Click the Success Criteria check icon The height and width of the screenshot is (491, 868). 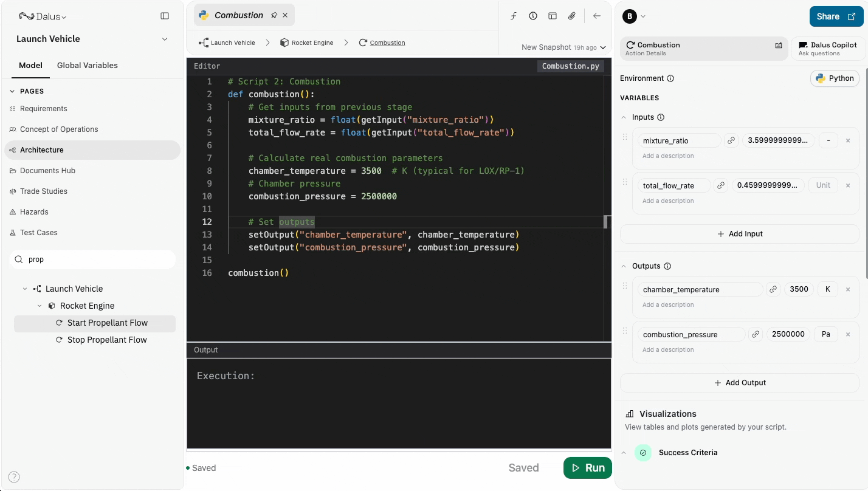pyautogui.click(x=643, y=453)
